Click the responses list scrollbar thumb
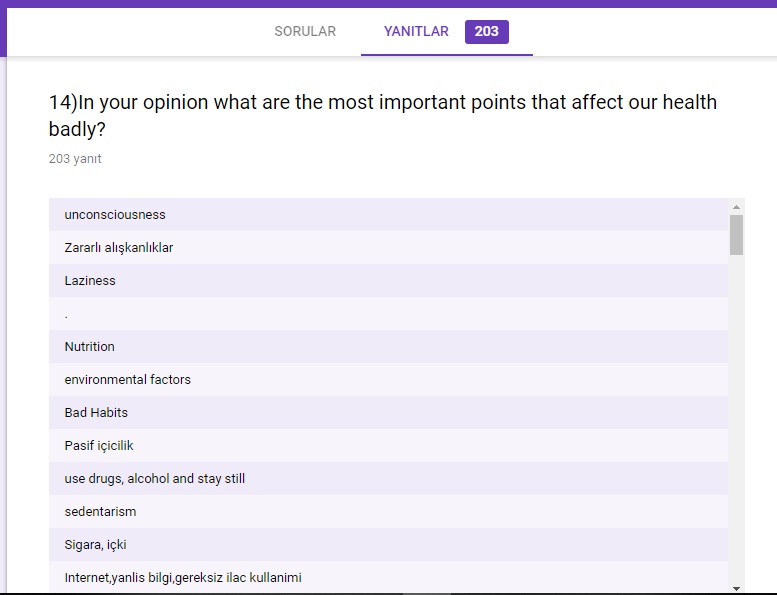 tap(737, 235)
